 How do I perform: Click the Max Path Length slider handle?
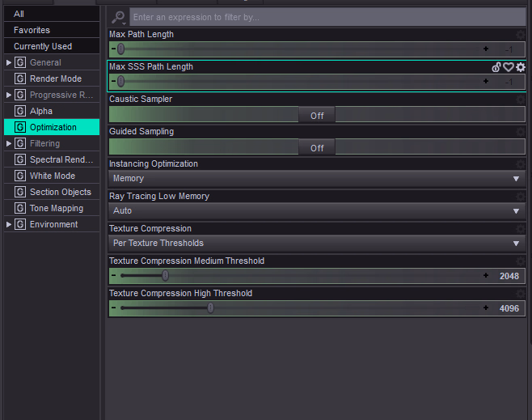pos(120,49)
